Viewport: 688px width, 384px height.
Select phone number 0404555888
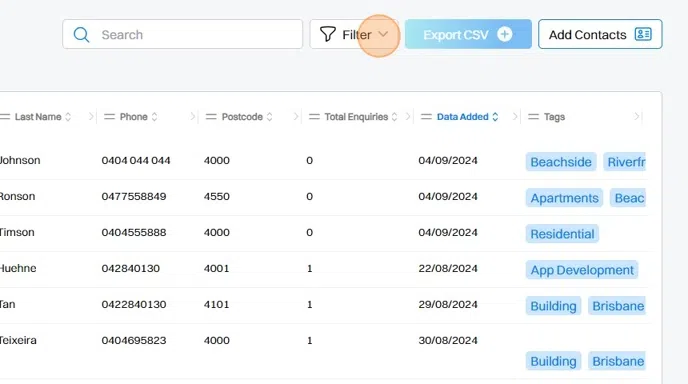tap(134, 233)
